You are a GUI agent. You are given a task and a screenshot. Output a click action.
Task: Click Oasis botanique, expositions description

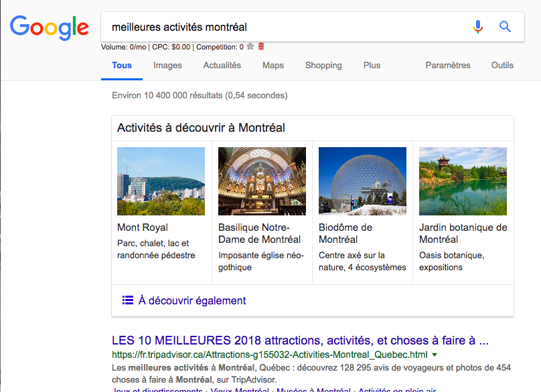tap(452, 262)
